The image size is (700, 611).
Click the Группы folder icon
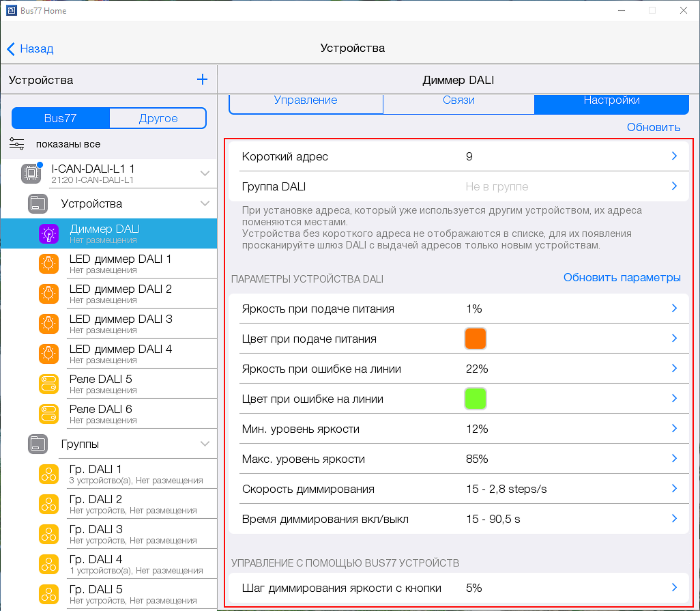pyautogui.click(x=38, y=444)
